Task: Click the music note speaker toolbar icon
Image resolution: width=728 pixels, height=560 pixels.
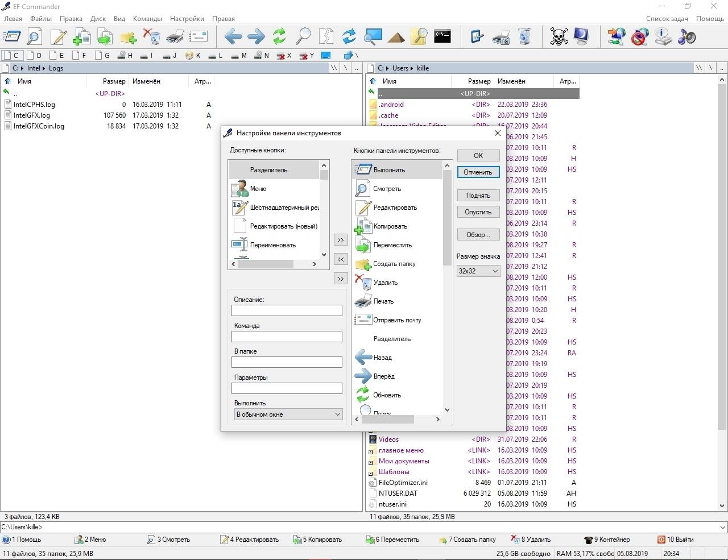Action: pyautogui.click(x=686, y=37)
